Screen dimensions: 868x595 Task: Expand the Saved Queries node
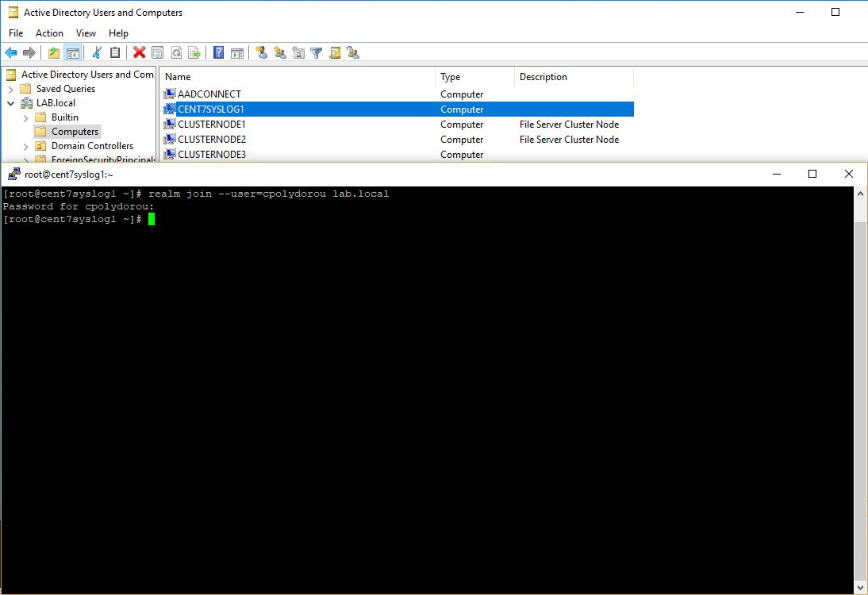click(x=11, y=89)
